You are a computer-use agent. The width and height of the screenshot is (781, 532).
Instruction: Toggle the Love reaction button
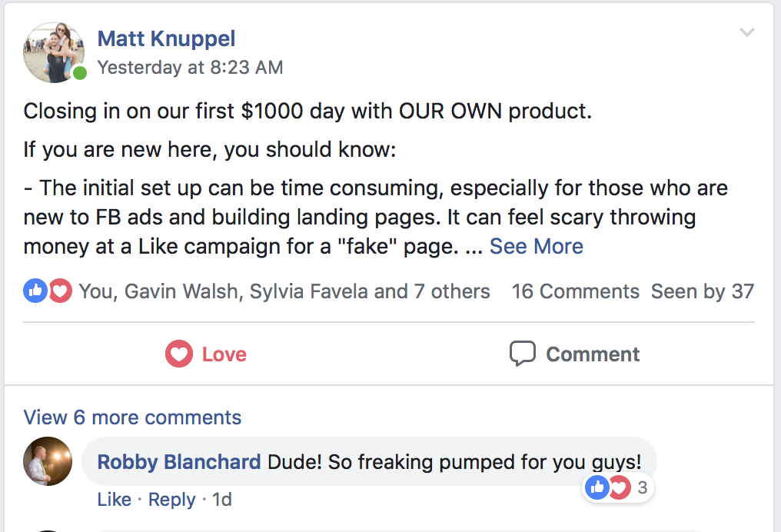coord(206,354)
